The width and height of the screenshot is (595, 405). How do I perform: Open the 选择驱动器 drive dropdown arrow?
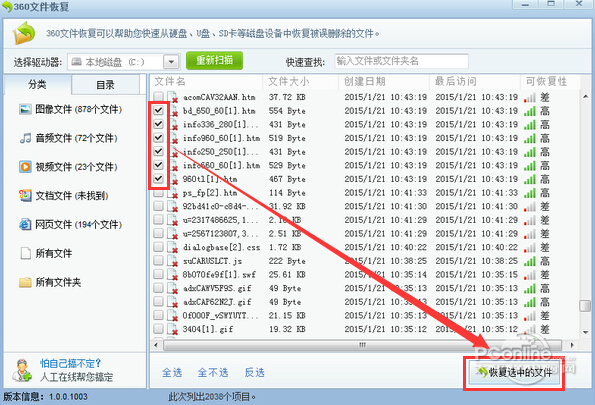coord(171,61)
